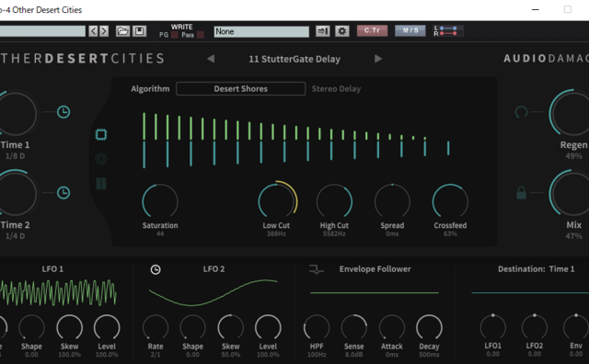Open the L/R channel routing matrix
This screenshot has width=589, height=364.
pyautogui.click(x=448, y=30)
